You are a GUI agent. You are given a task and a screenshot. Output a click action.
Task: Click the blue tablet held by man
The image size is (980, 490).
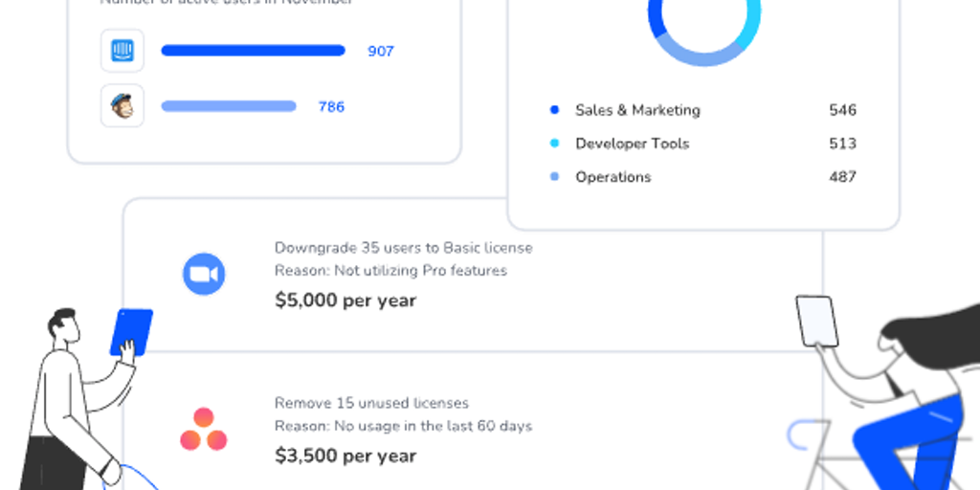(132, 332)
